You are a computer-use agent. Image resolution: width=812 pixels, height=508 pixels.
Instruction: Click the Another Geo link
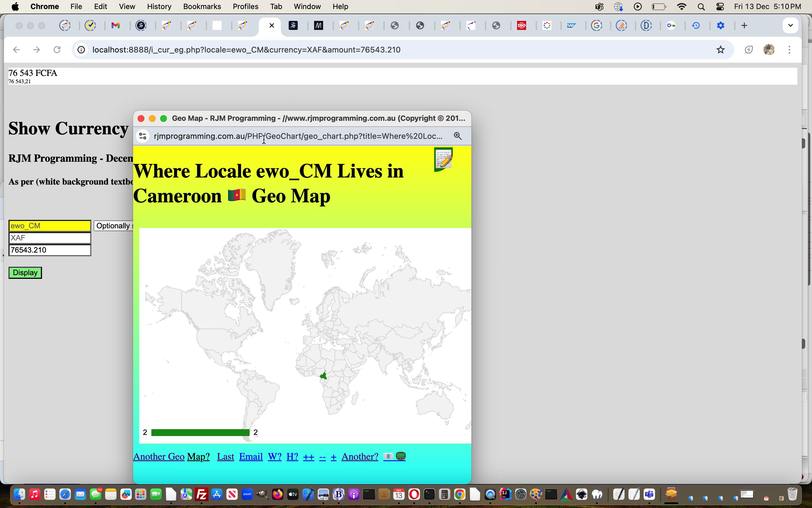pos(159,457)
